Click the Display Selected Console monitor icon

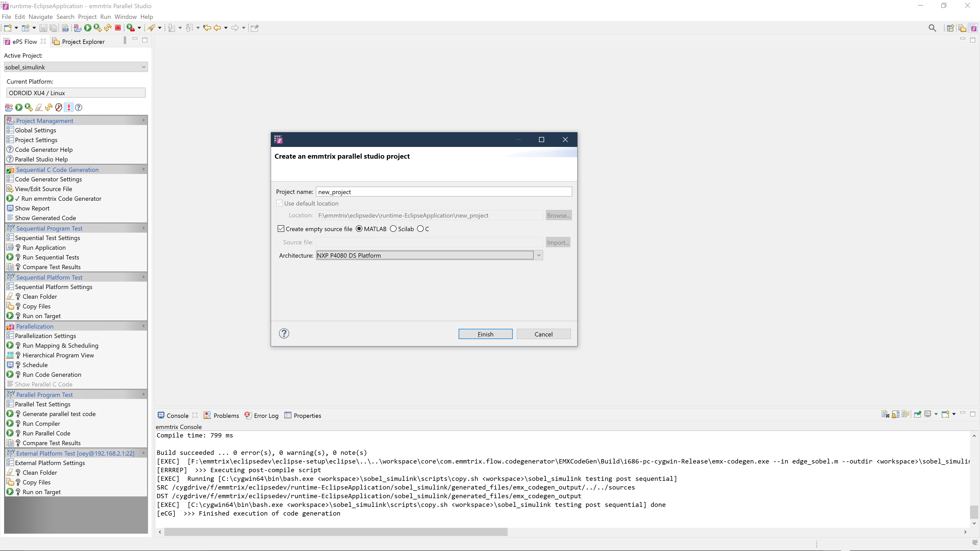coord(928,414)
